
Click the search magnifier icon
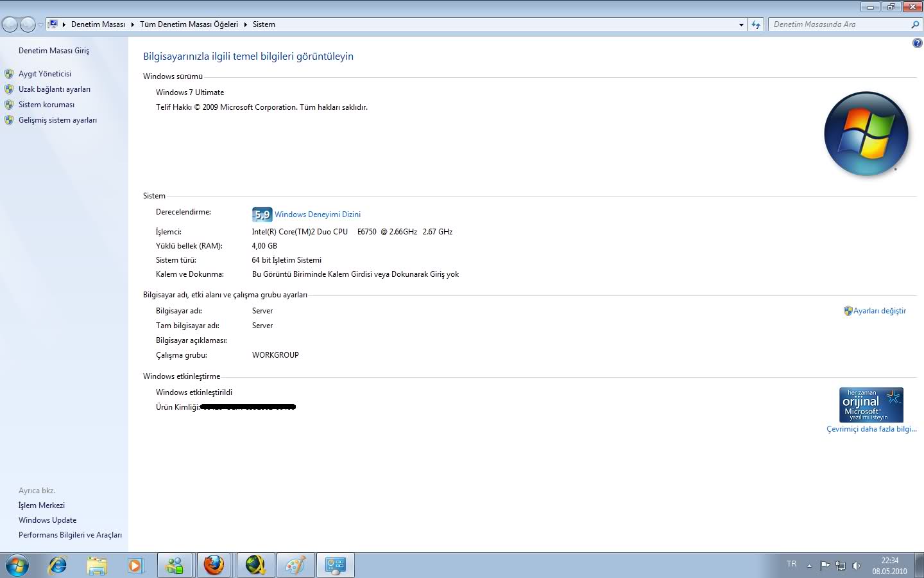click(915, 24)
